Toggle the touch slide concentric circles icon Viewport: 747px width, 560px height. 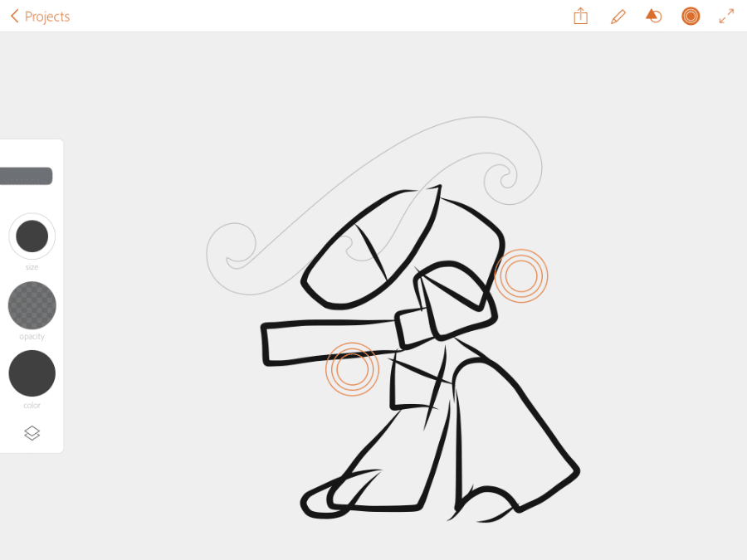691,17
